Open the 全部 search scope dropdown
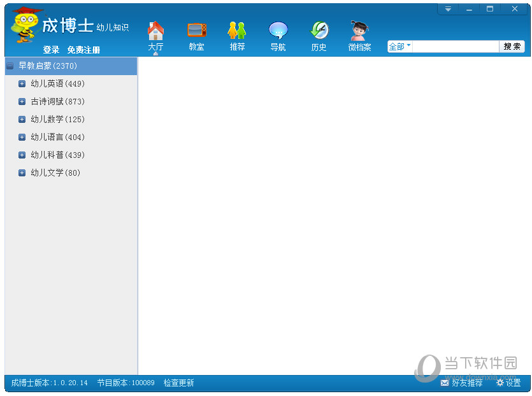The image size is (532, 396). 400,46
